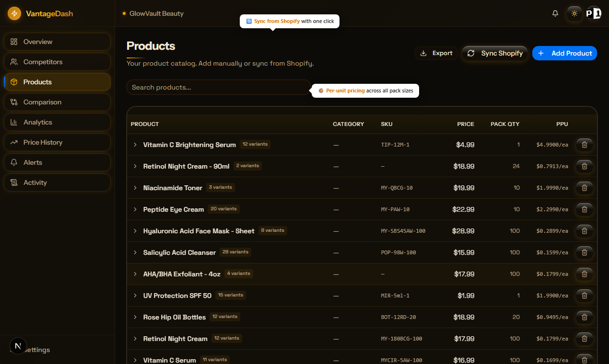The image size is (609, 364).
Task: Go to Price History in sidebar
Action: pos(57,142)
